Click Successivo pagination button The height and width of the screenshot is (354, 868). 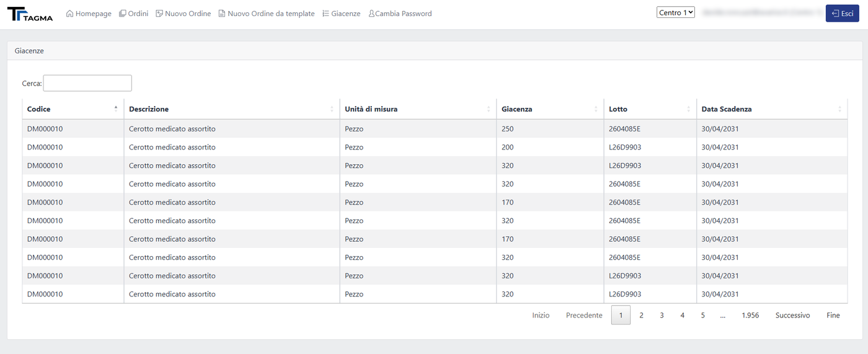click(x=792, y=316)
